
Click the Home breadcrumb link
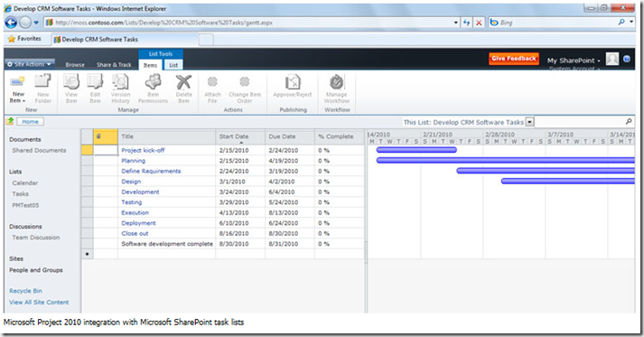(x=31, y=122)
